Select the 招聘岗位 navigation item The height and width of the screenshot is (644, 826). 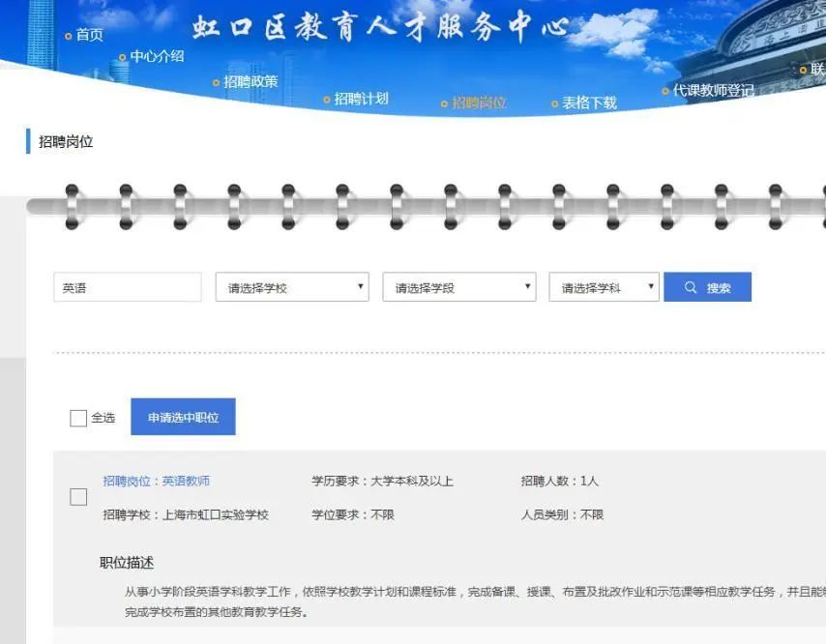tap(479, 102)
